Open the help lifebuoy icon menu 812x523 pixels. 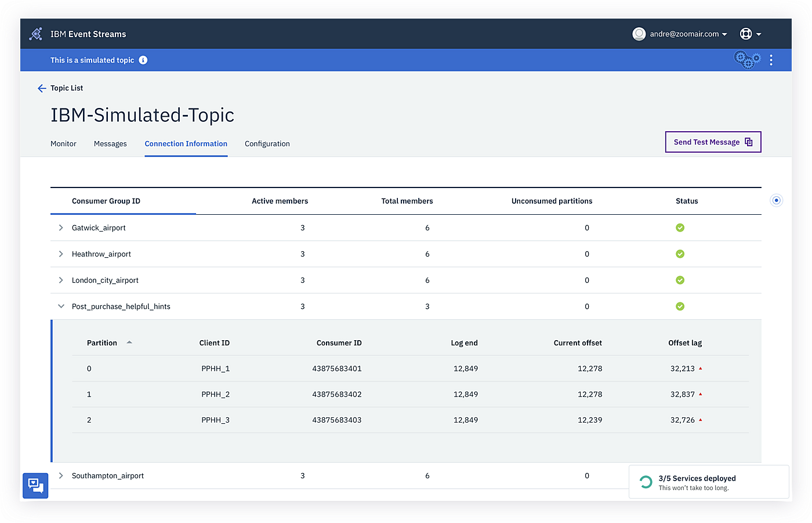point(746,34)
